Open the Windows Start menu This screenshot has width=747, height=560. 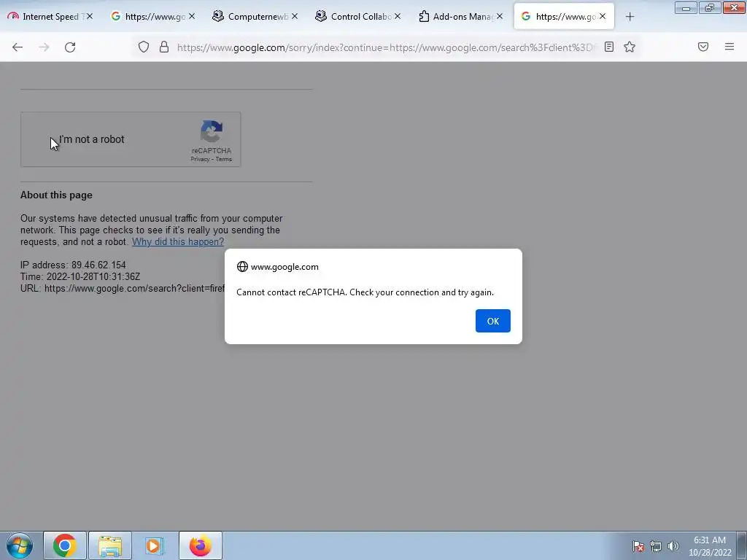[19, 545]
